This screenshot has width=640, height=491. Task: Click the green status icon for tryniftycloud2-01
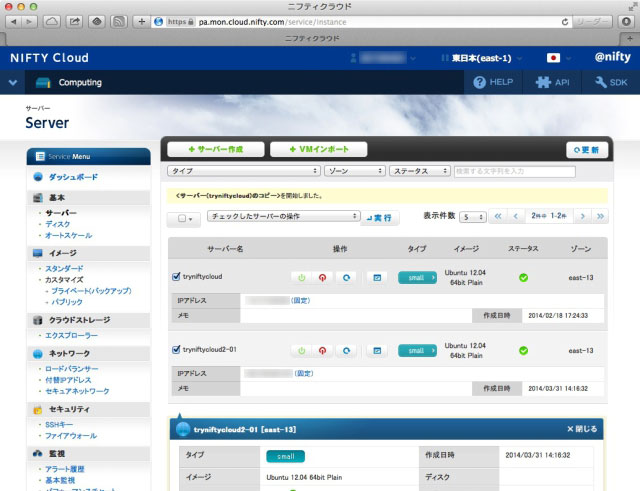(523, 351)
